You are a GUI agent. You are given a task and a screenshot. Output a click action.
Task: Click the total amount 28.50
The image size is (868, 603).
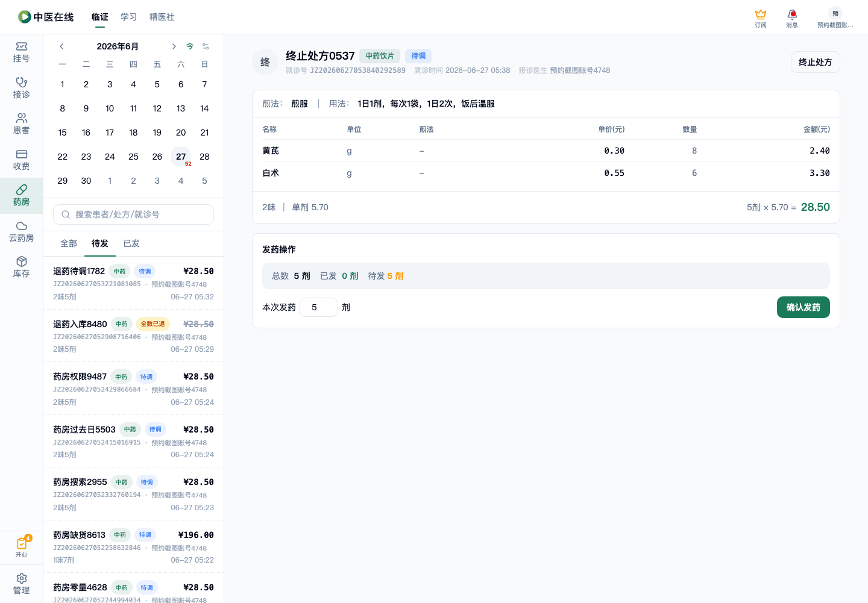click(x=815, y=207)
